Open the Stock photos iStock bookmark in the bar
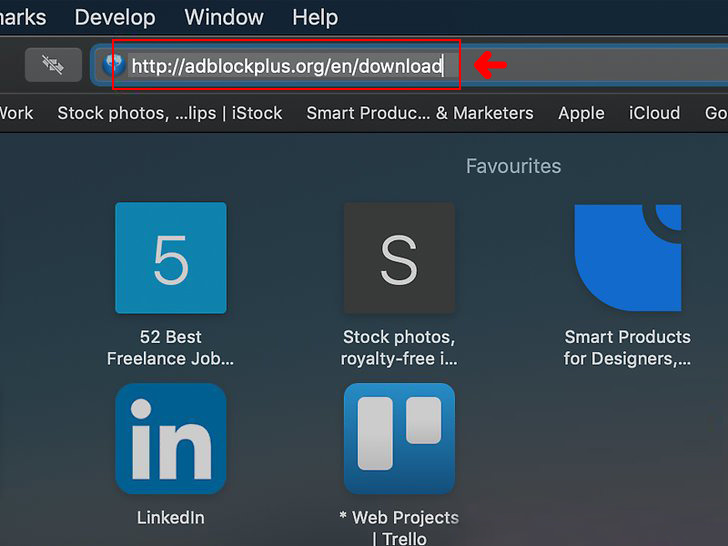Image resolution: width=728 pixels, height=546 pixels. (x=169, y=113)
